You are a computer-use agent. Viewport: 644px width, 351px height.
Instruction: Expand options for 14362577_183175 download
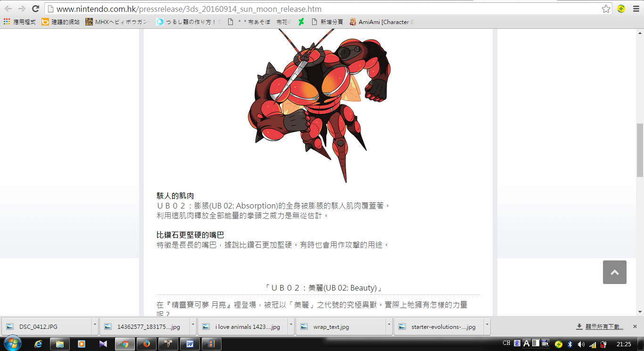click(x=193, y=326)
